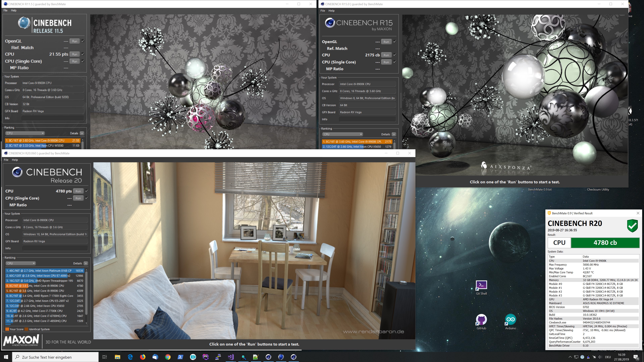Open the notification center with 11 alerts
This screenshot has width=644, height=362.
click(636, 357)
